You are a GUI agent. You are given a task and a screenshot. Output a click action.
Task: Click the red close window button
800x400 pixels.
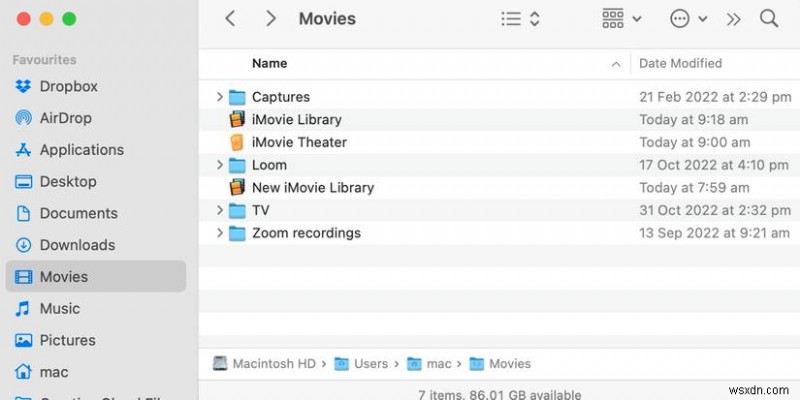(x=23, y=19)
